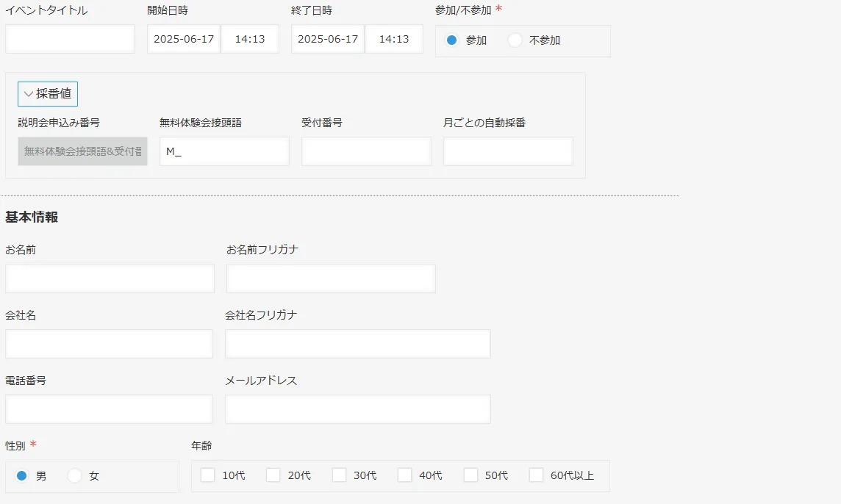This screenshot has height=504, width=841.
Task: Click the 受付番号 text box
Action: 366,151
